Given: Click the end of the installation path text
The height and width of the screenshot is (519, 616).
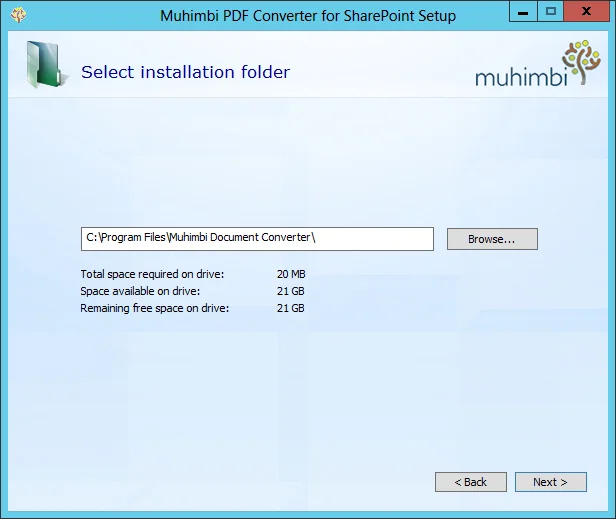Looking at the screenshot, I should point(317,238).
